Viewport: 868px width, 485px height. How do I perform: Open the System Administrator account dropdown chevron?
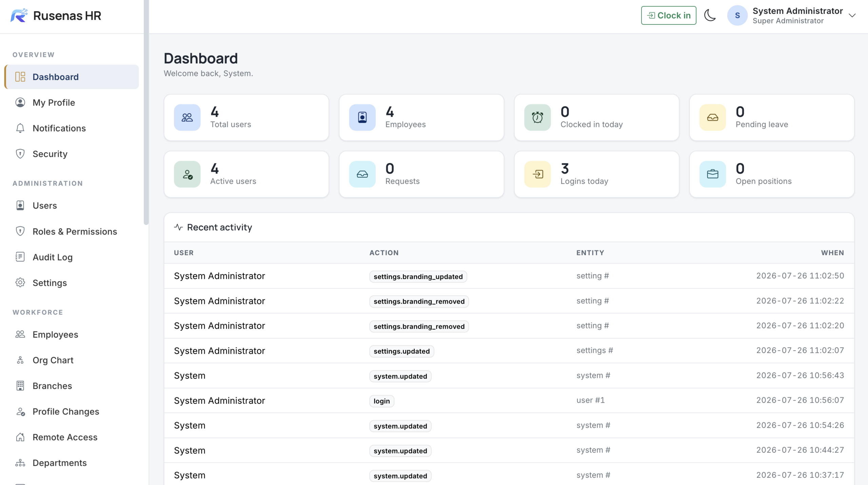[x=852, y=16]
